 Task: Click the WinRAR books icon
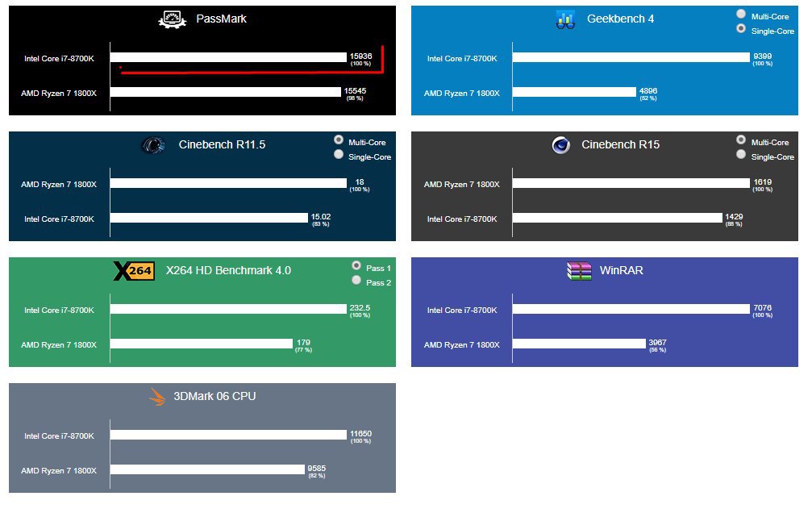pyautogui.click(x=579, y=271)
